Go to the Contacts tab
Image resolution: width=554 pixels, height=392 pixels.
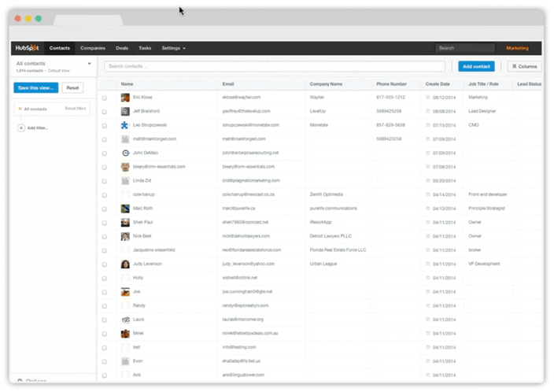(59, 48)
